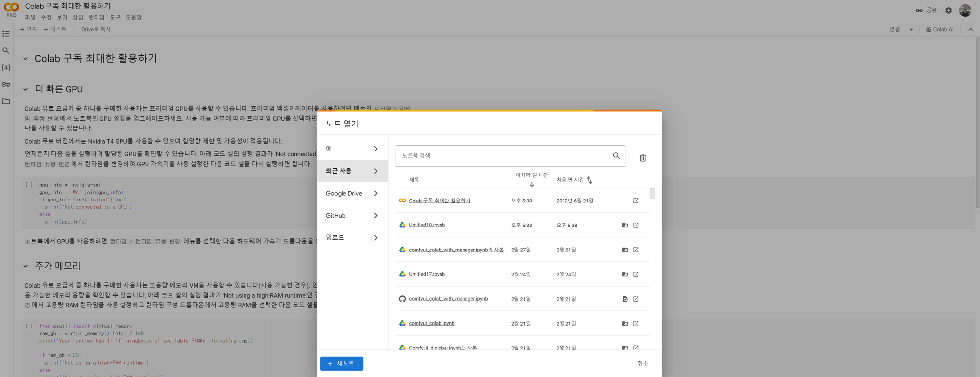The width and height of the screenshot is (980, 377).
Task: Click the 공유 share button
Action: click(x=926, y=10)
